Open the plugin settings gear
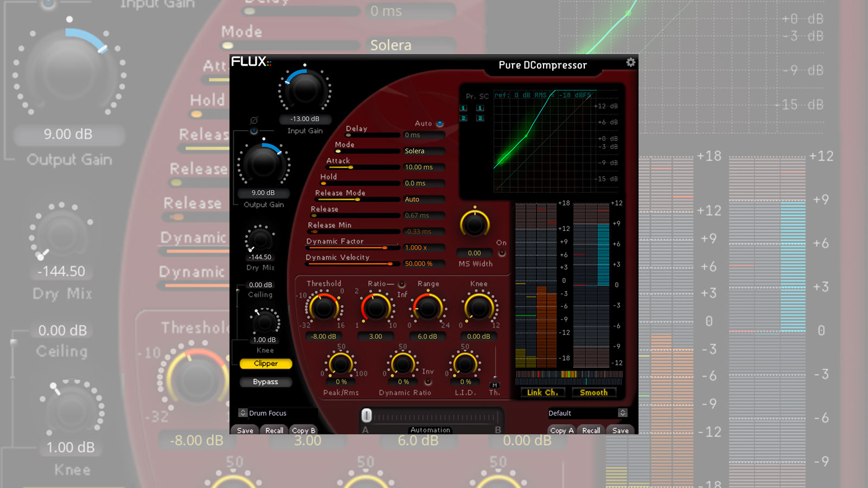 [x=630, y=62]
